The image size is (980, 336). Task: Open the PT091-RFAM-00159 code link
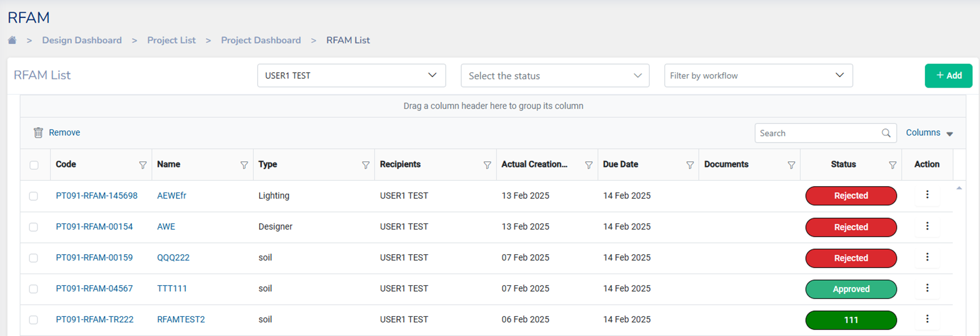(94, 257)
